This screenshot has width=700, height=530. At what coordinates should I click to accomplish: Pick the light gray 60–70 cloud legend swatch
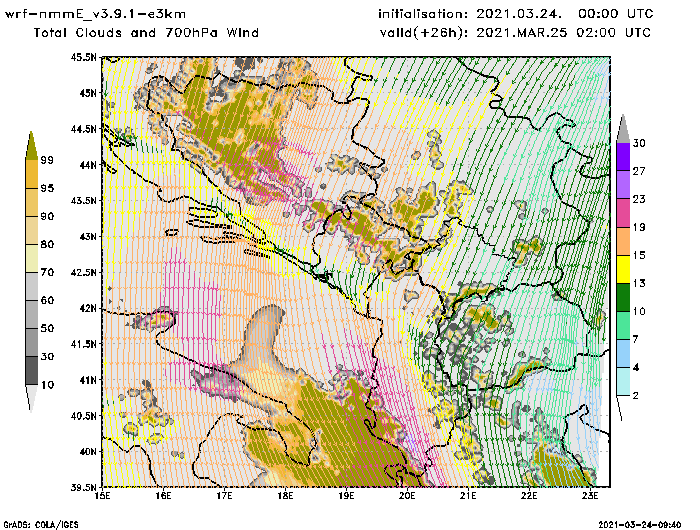pos(32,287)
